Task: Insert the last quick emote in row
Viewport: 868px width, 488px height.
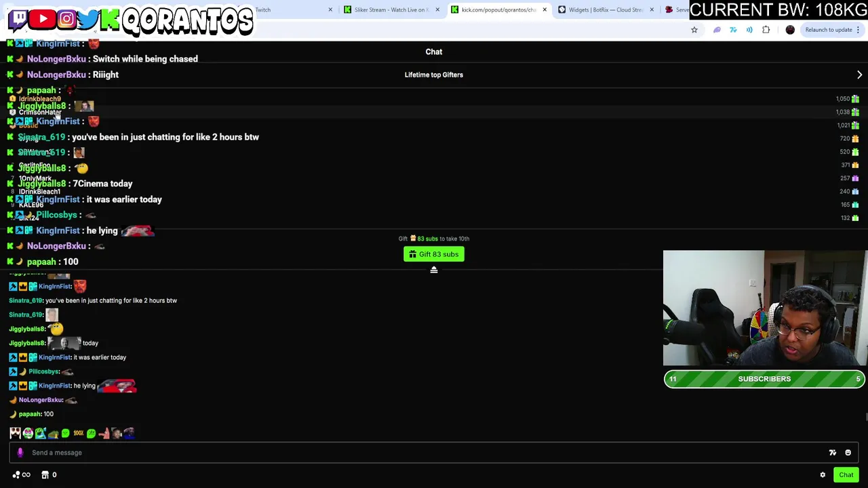Action: pos(129,433)
